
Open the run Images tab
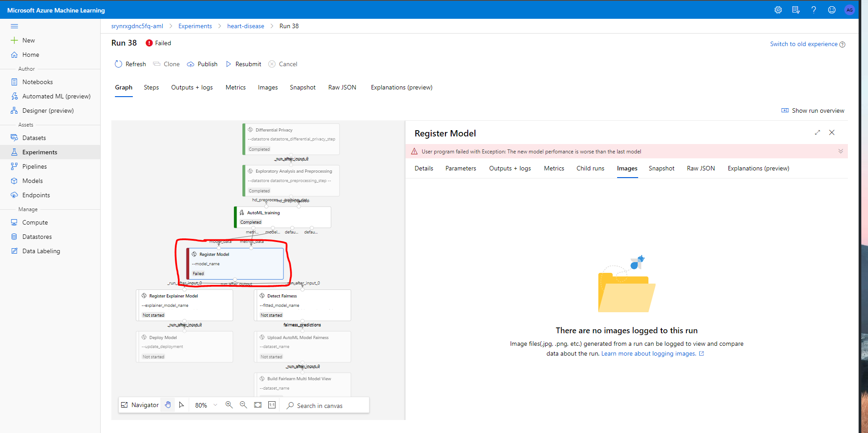pyautogui.click(x=268, y=87)
